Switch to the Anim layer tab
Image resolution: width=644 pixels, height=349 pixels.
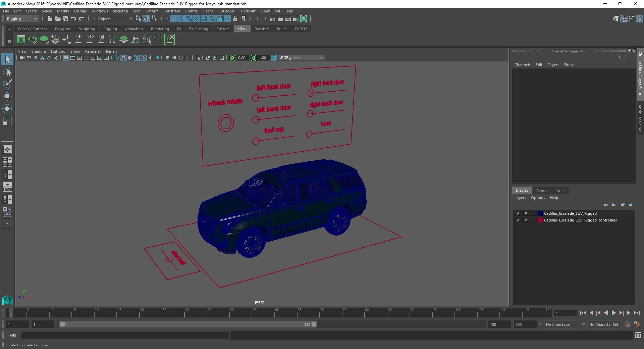561,190
